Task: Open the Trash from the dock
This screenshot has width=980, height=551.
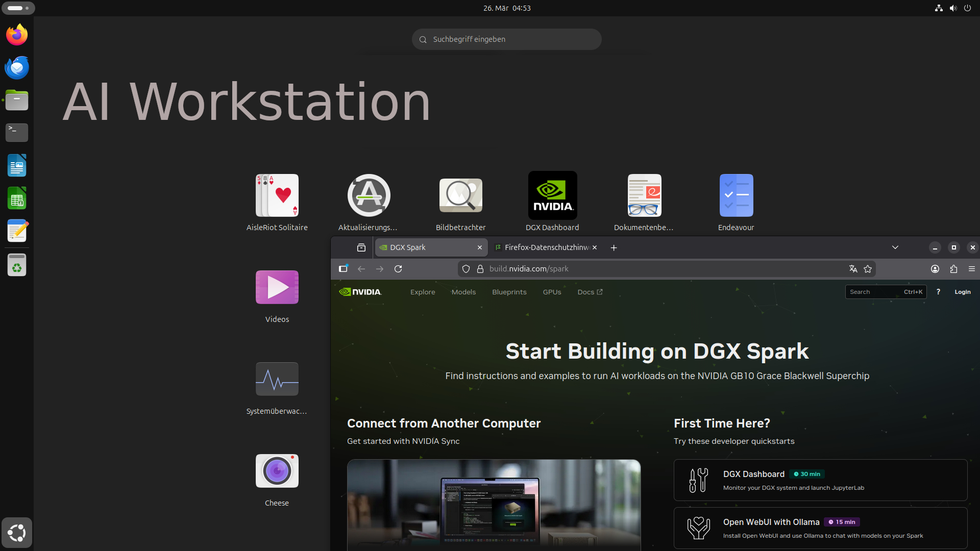Action: tap(17, 265)
